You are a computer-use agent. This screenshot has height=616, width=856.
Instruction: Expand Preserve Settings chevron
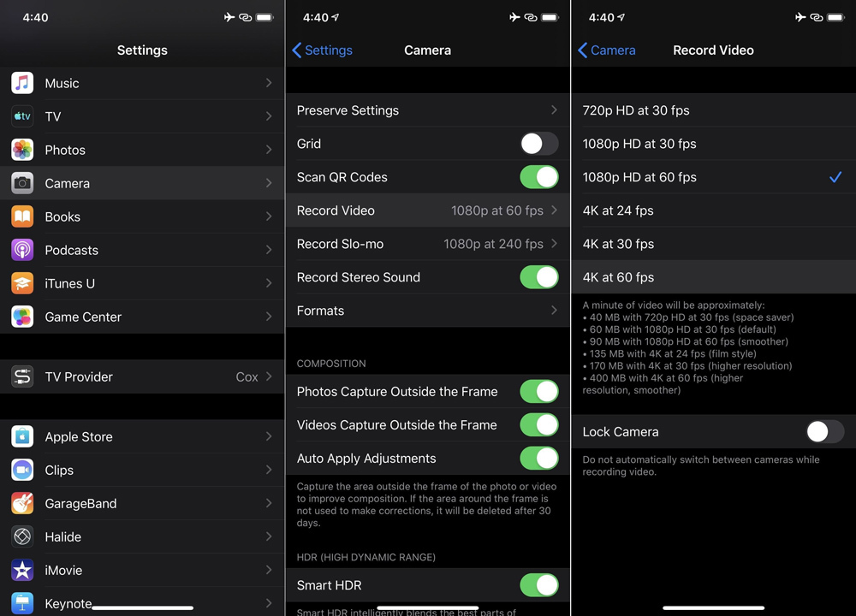pyautogui.click(x=554, y=110)
